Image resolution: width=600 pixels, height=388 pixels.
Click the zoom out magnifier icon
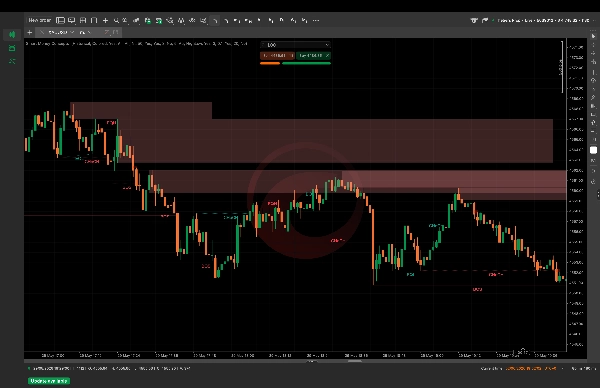(x=125, y=20)
